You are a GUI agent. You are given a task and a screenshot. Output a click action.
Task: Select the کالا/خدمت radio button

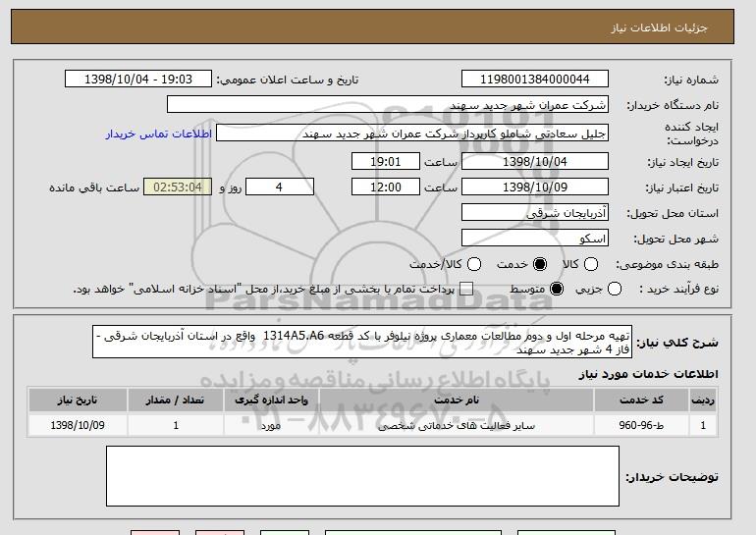click(474, 264)
